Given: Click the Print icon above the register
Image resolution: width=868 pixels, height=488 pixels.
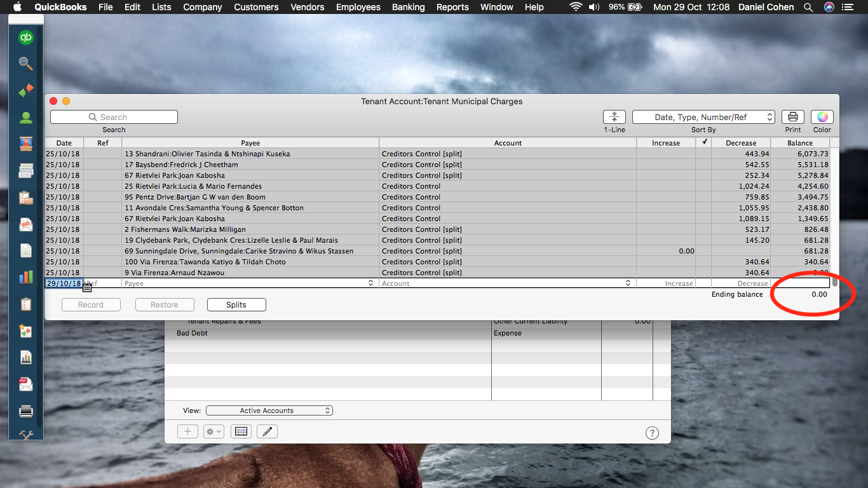Looking at the screenshot, I should click(792, 117).
